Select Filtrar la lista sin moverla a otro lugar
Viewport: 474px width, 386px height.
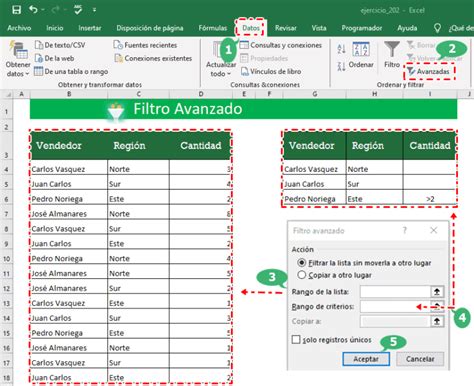coord(365,263)
